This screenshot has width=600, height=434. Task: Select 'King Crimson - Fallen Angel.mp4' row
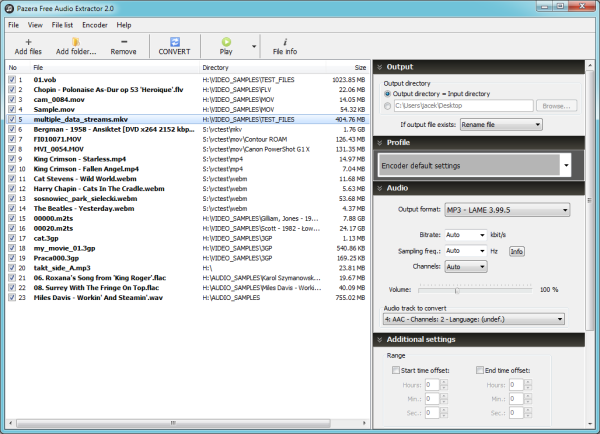[x=188, y=169]
